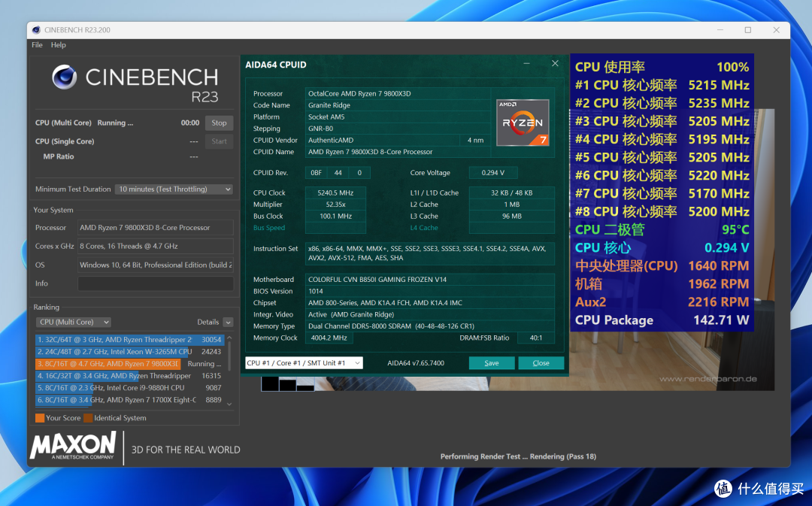Click the Multiplier value 52.35x
Screen dimensions: 812x506
335,205
